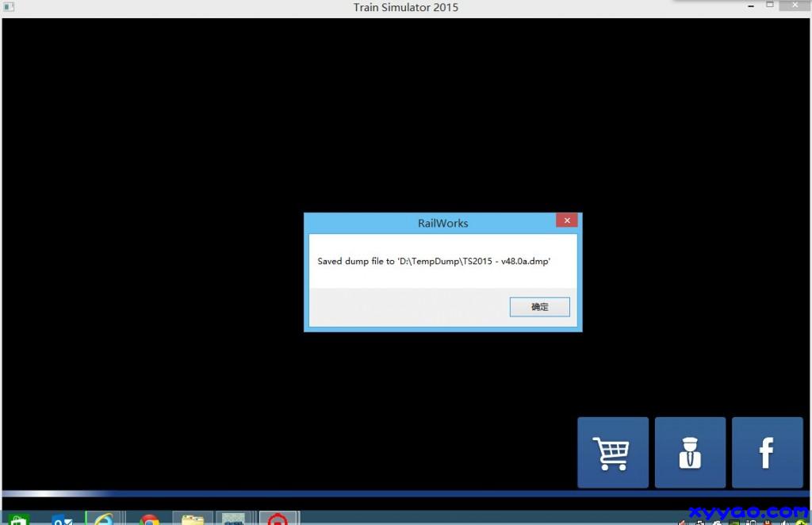Click the blue loading progress bar

[x=404, y=494]
